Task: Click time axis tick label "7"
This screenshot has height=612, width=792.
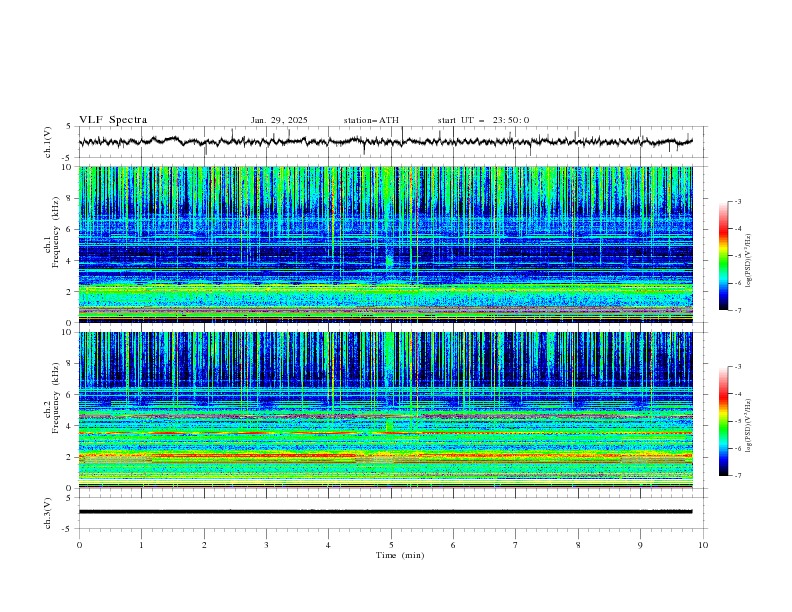Action: pyautogui.click(x=516, y=545)
